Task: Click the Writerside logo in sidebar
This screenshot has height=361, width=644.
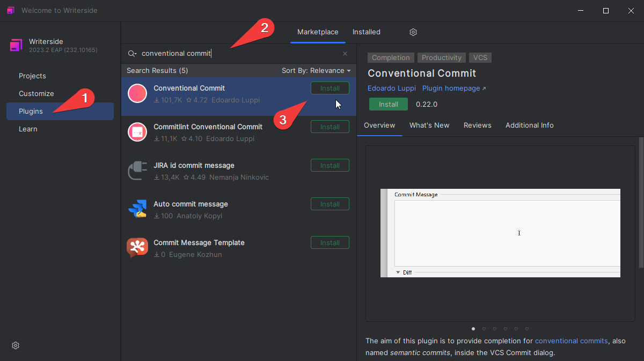Action: pos(17,45)
